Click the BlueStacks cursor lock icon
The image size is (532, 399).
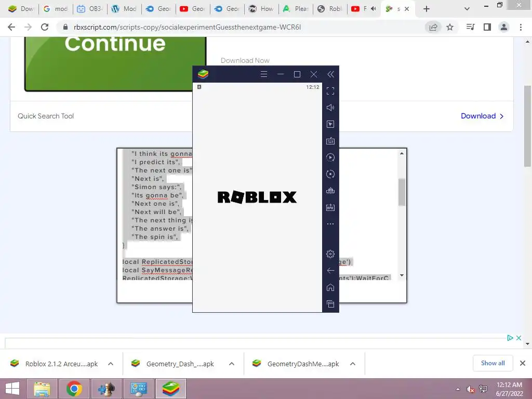click(330, 124)
